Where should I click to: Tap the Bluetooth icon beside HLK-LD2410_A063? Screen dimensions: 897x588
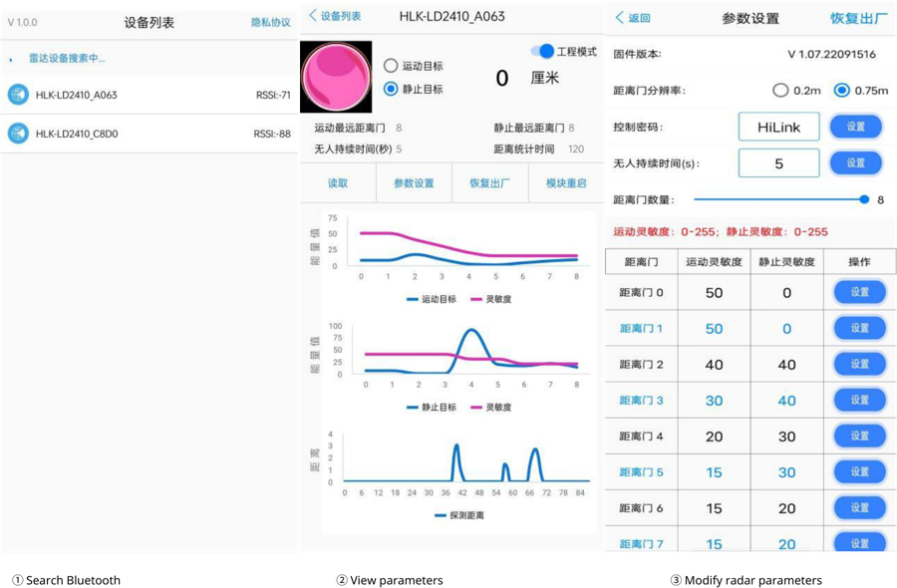click(18, 95)
